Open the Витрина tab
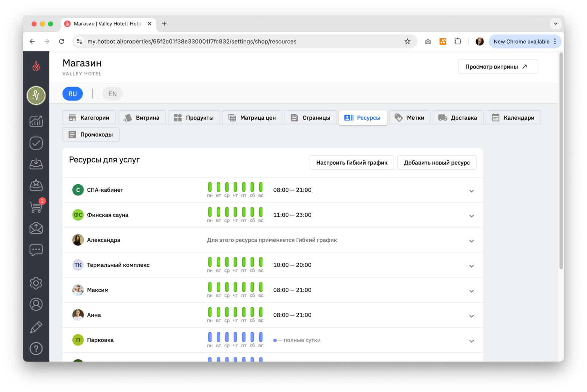The image size is (587, 392). tap(142, 118)
